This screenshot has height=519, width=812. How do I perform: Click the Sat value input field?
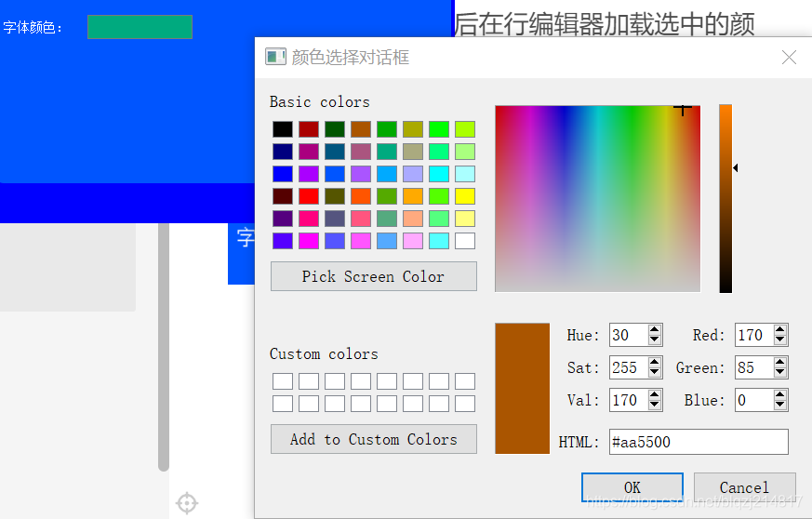pyautogui.click(x=629, y=367)
